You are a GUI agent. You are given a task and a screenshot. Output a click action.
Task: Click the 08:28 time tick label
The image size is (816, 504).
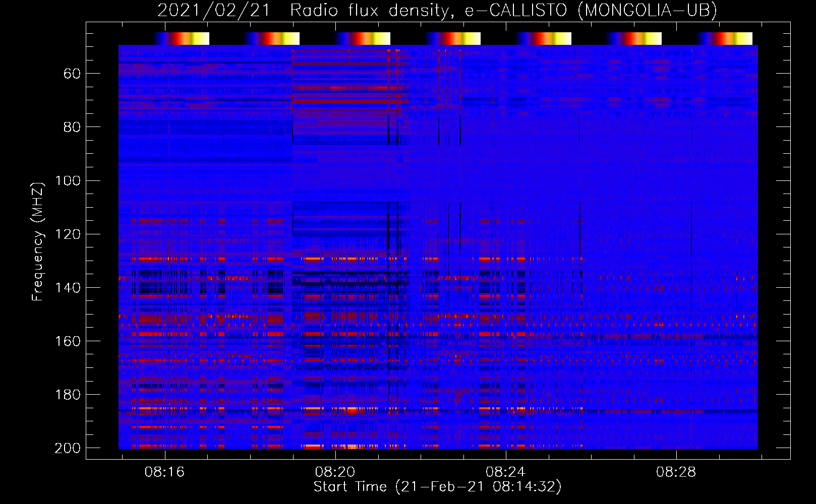(676, 472)
